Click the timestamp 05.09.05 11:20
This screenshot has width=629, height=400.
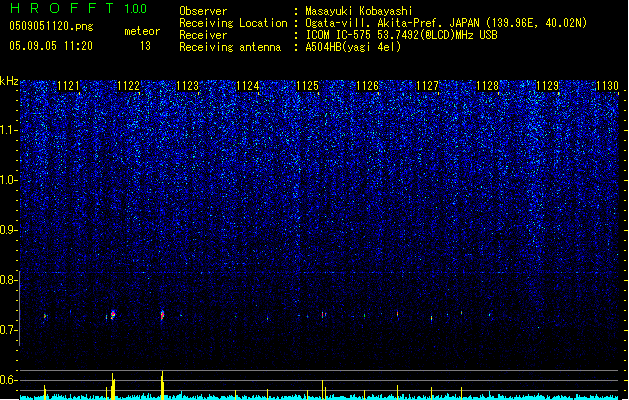click(x=51, y=46)
